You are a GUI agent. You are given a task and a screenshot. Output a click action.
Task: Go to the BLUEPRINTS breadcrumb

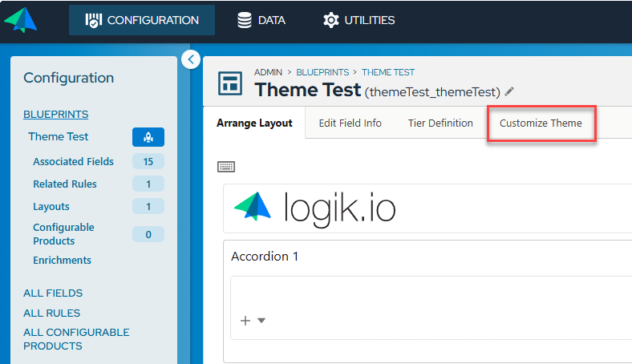pos(322,72)
